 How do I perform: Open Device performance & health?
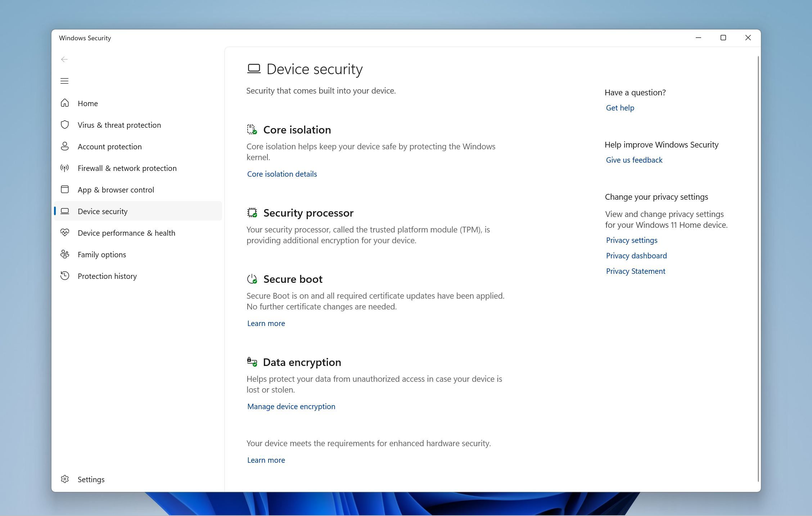pos(138,233)
